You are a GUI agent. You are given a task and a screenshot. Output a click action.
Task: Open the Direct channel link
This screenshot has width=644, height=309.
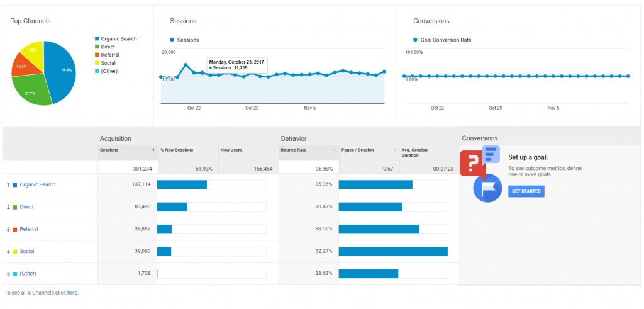coord(26,206)
